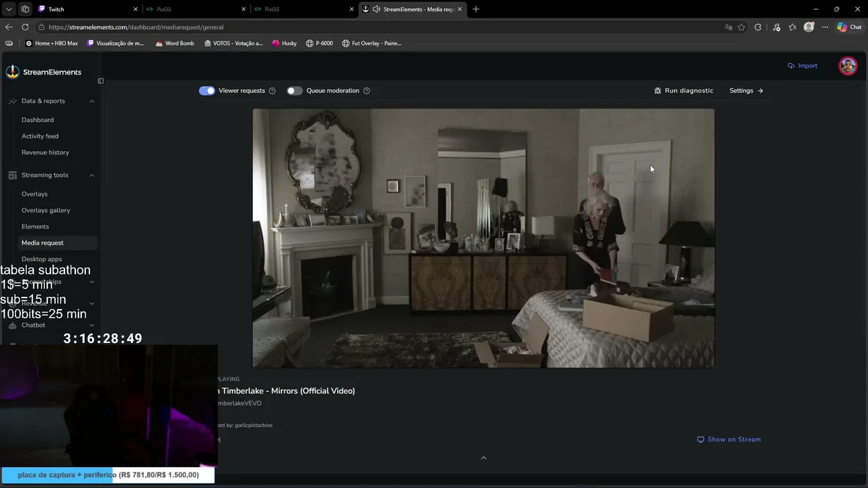Switch to the Twitch browser tab
The height and width of the screenshot is (488, 868).
click(87, 9)
